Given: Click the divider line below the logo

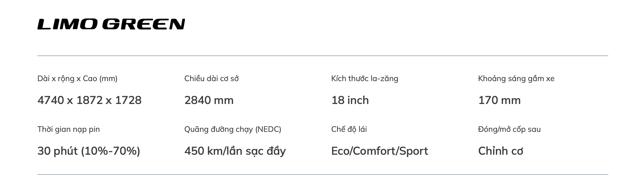Looking at the screenshot, I should [323, 56].
